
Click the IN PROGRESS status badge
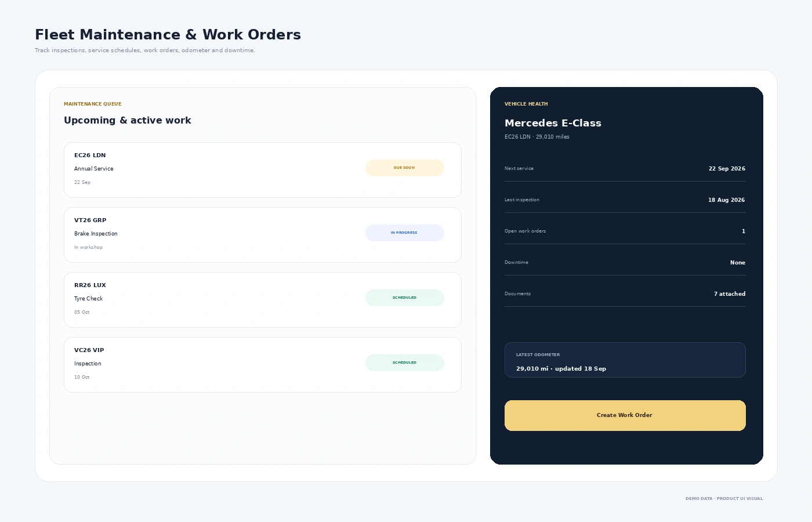[405, 233]
